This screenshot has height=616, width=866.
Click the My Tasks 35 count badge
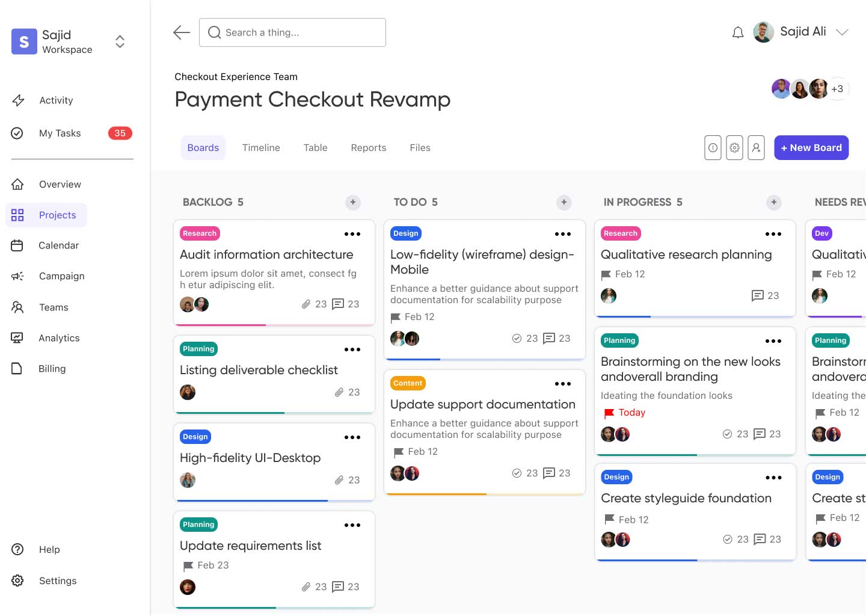pos(120,133)
